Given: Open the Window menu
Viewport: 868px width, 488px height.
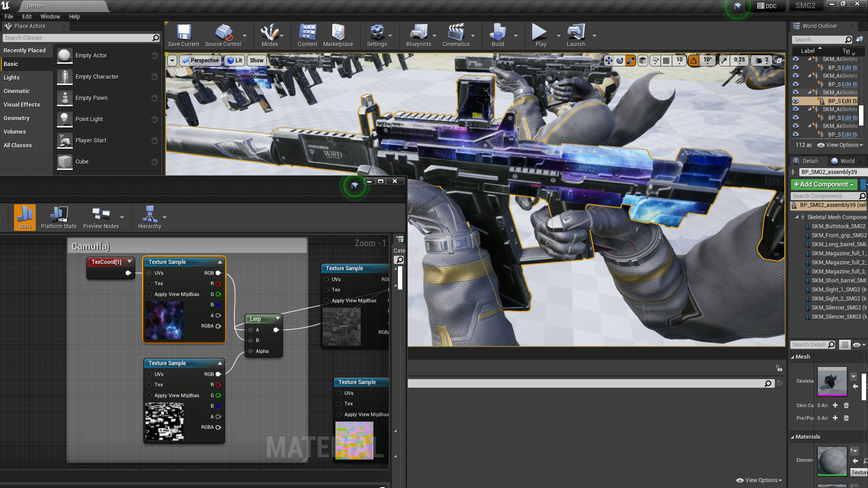Looking at the screenshot, I should 50,16.
